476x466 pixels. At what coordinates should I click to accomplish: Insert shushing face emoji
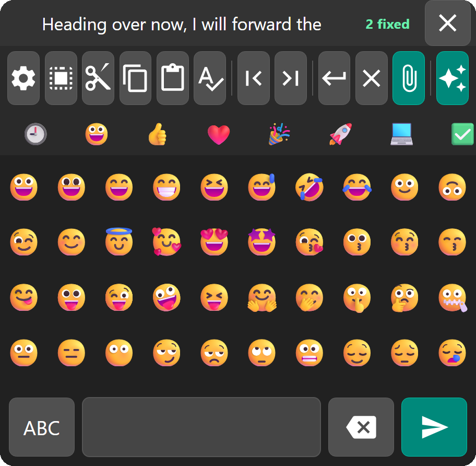point(357,298)
